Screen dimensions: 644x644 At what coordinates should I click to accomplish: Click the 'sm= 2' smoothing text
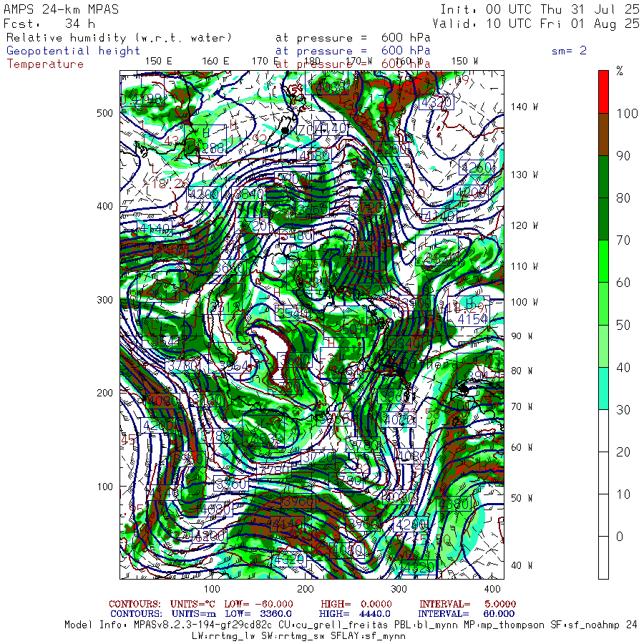(569, 51)
